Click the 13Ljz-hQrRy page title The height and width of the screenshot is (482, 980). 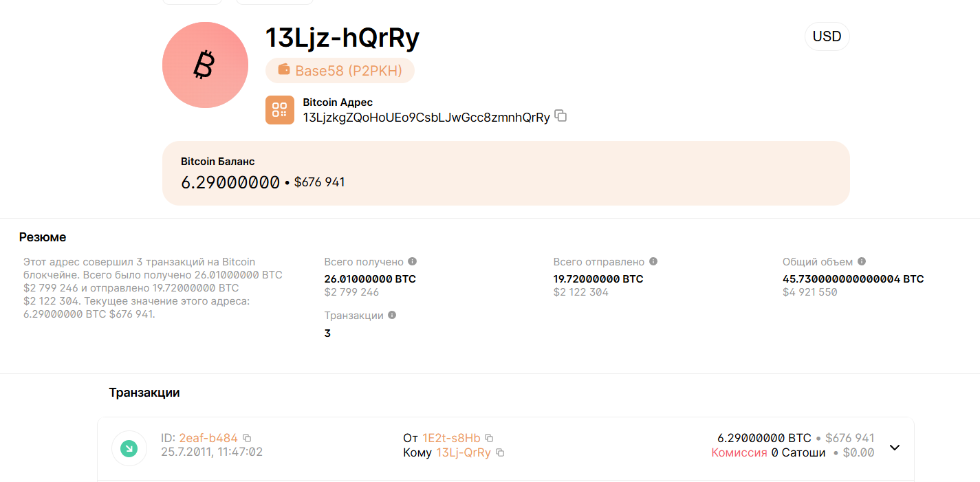tap(342, 39)
